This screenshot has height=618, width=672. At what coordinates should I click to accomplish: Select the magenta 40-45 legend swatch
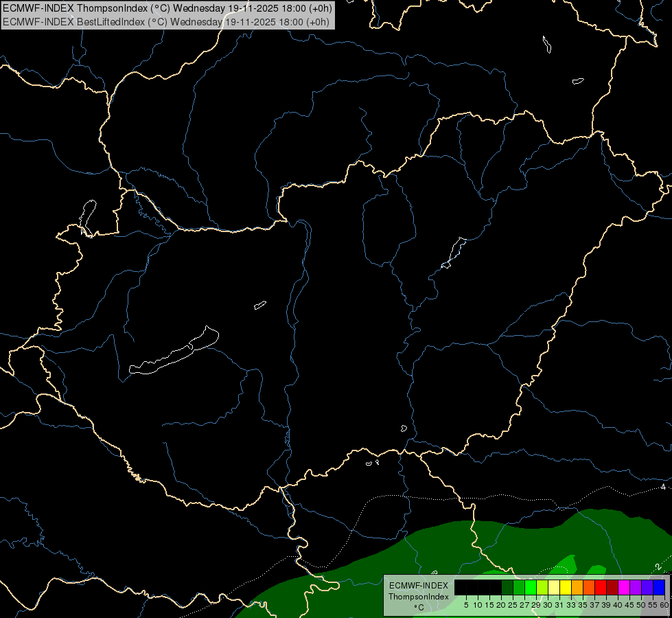click(x=624, y=587)
